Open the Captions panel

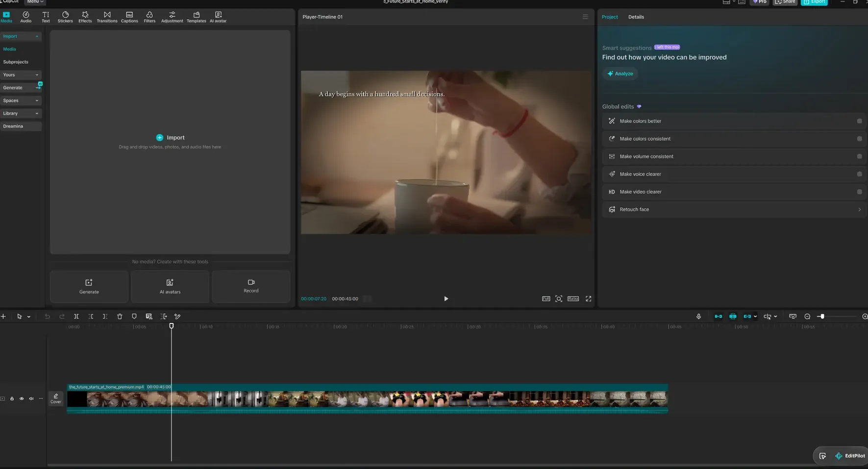click(x=129, y=17)
